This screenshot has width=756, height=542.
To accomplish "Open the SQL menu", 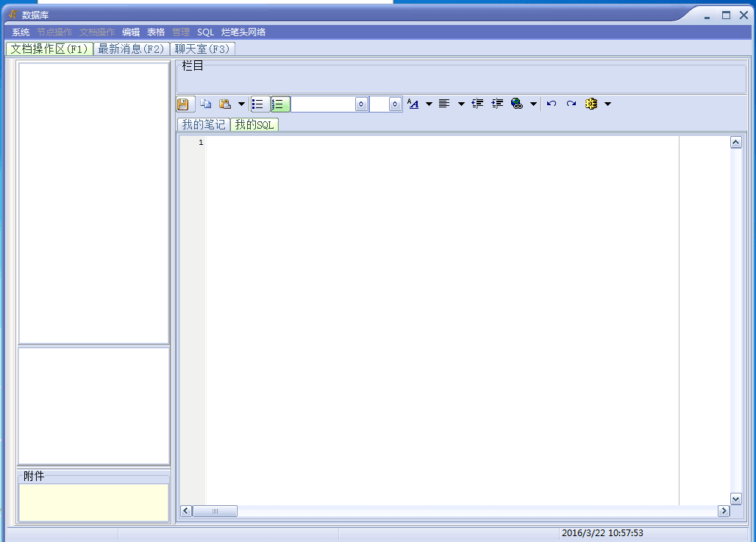I will pos(205,32).
